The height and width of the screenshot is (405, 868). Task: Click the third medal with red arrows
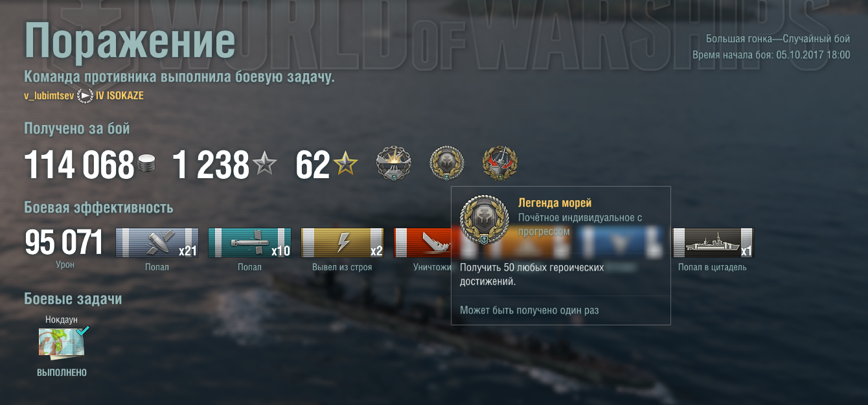(x=500, y=165)
